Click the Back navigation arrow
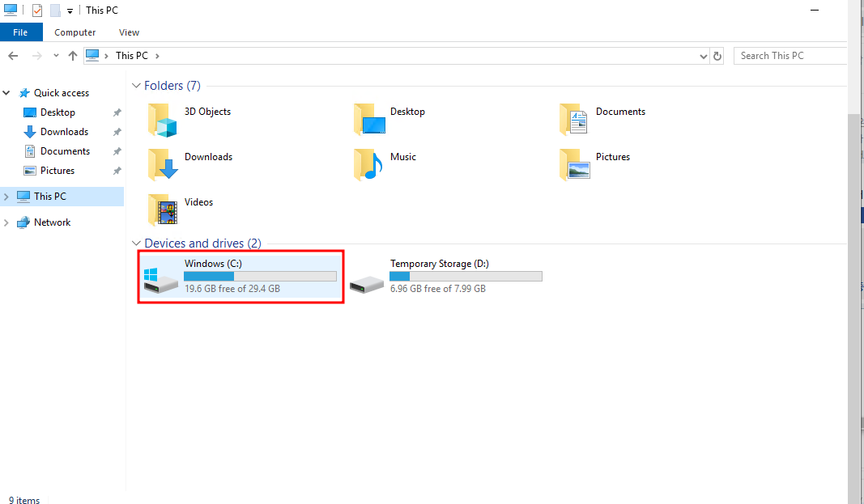Image resolution: width=864 pixels, height=504 pixels. pyautogui.click(x=13, y=56)
